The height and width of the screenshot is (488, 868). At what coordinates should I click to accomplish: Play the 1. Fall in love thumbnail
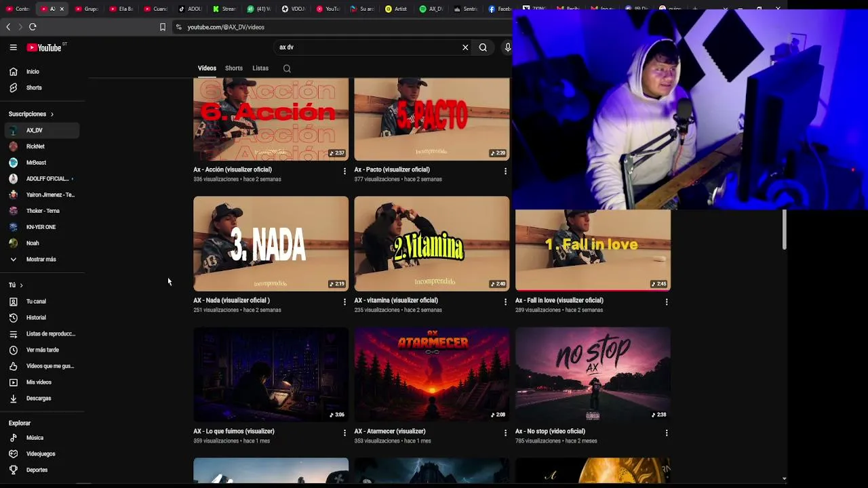593,250
